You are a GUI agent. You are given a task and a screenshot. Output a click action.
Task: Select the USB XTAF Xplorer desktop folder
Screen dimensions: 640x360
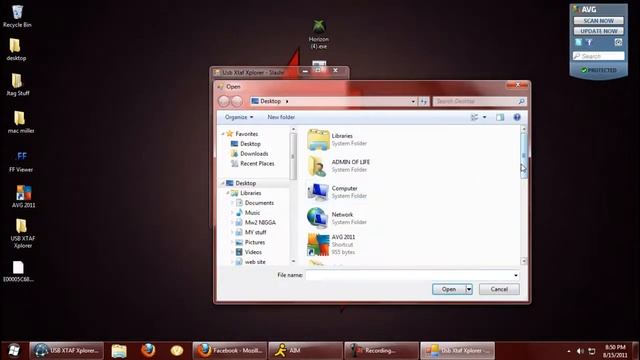pyautogui.click(x=21, y=226)
